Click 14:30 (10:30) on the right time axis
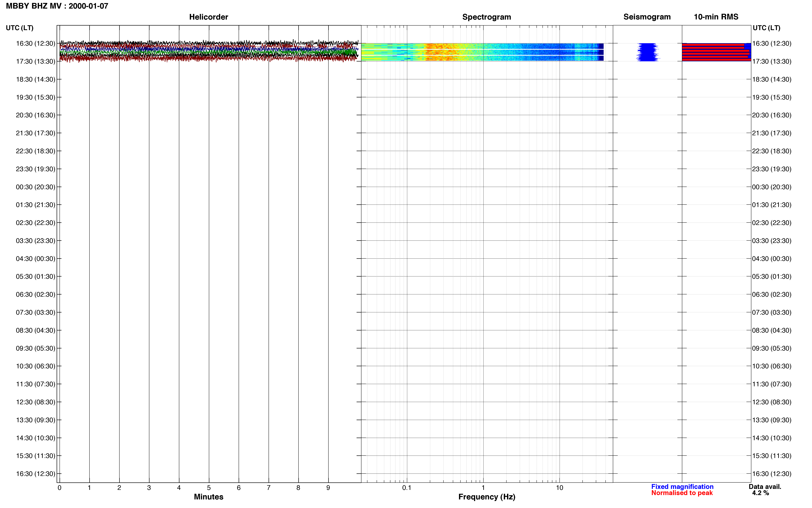 pos(772,438)
